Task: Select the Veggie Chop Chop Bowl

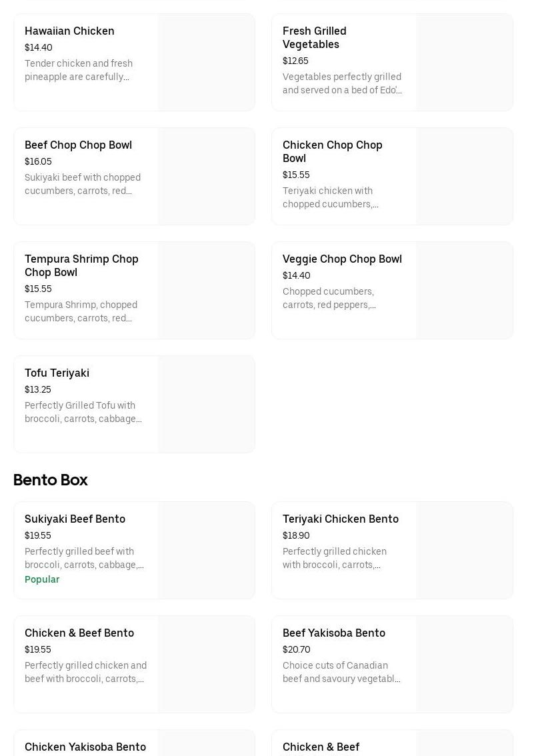Action: (x=342, y=259)
